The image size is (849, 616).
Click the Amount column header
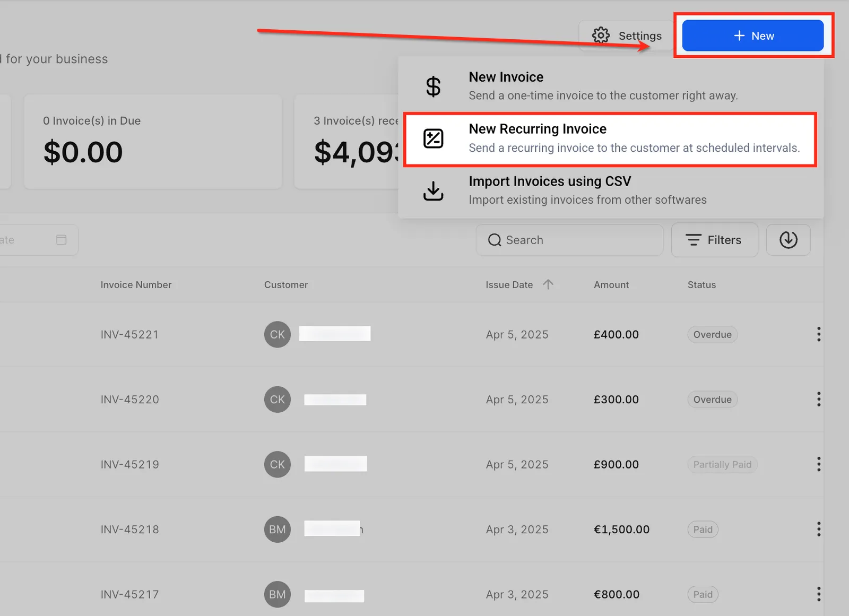pyautogui.click(x=611, y=285)
